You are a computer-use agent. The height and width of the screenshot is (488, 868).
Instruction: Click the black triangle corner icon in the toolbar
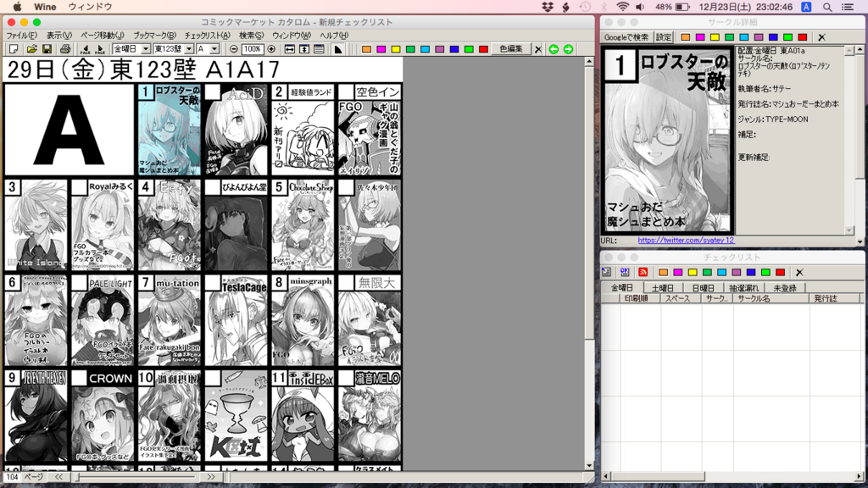point(338,49)
